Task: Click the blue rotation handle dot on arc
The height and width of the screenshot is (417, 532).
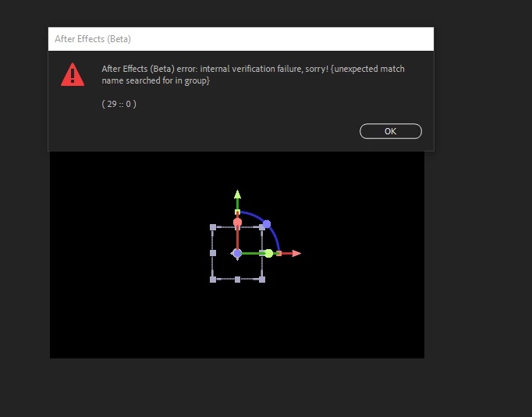Action: tap(267, 224)
